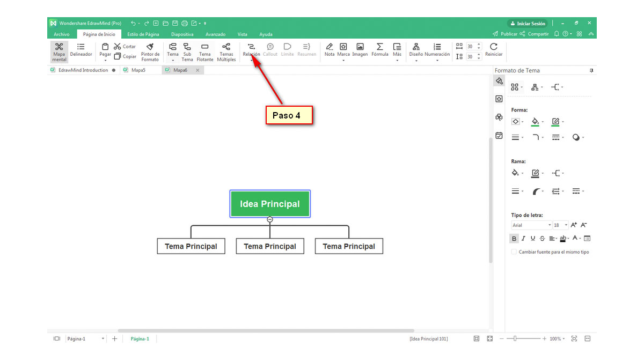Click the Publicar button

tap(505, 34)
